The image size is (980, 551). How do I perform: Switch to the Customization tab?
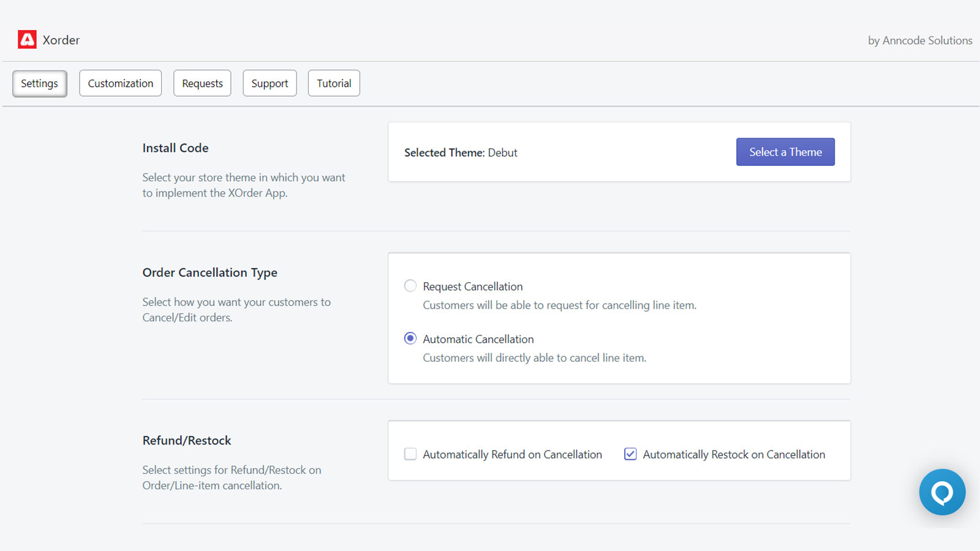click(x=120, y=83)
